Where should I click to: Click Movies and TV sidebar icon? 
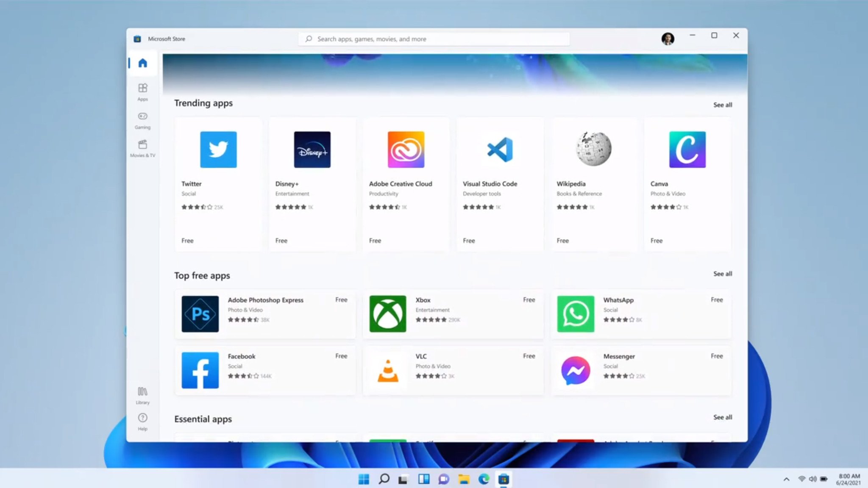tap(142, 148)
